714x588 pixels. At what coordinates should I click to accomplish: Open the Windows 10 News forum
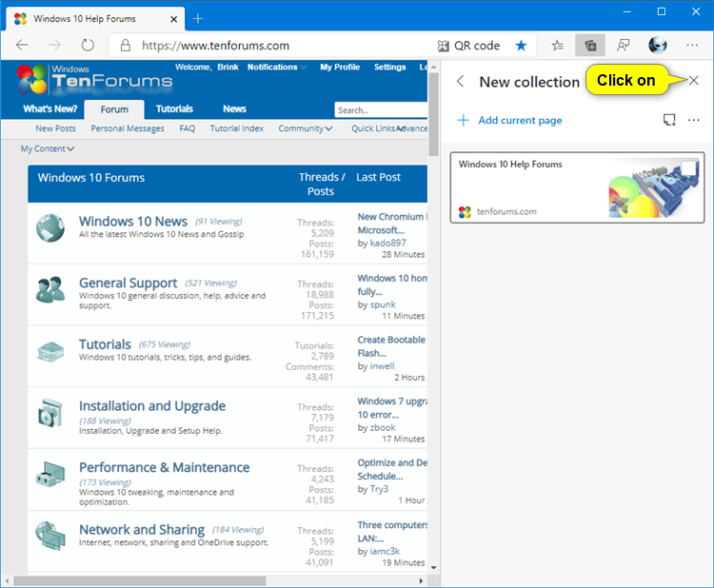(x=133, y=221)
